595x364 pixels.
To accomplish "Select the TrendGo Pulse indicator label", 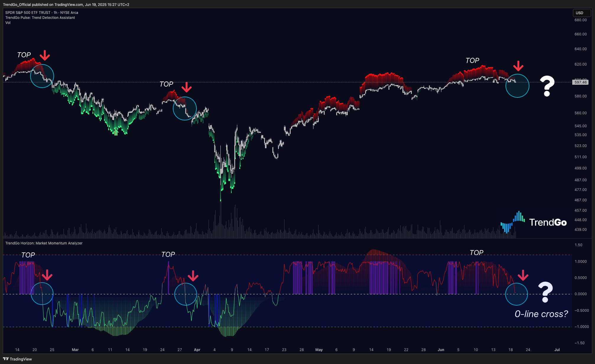I will [40, 18].
